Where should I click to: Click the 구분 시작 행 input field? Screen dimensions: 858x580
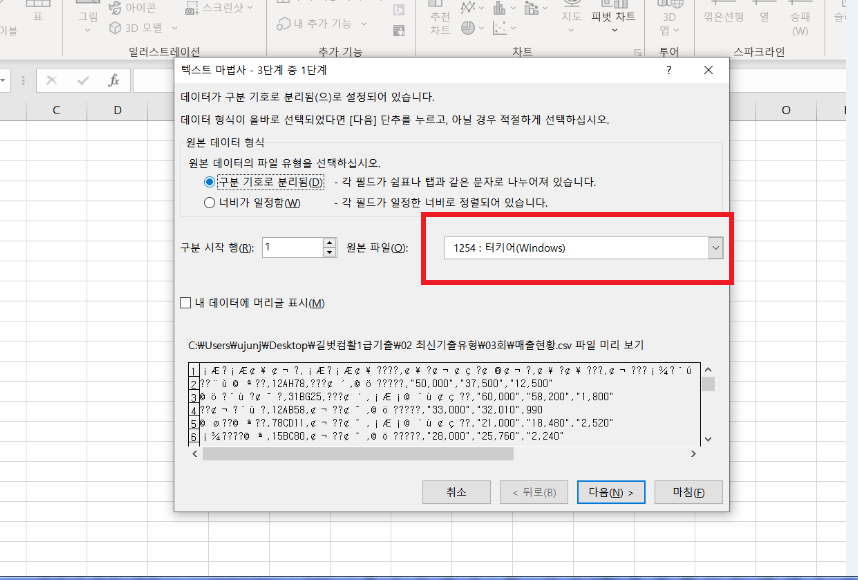click(291, 247)
